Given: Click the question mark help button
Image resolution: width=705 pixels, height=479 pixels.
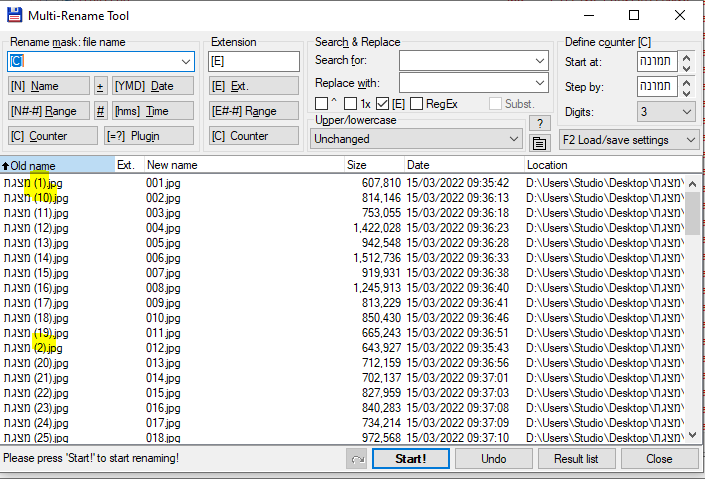Looking at the screenshot, I should [540, 123].
